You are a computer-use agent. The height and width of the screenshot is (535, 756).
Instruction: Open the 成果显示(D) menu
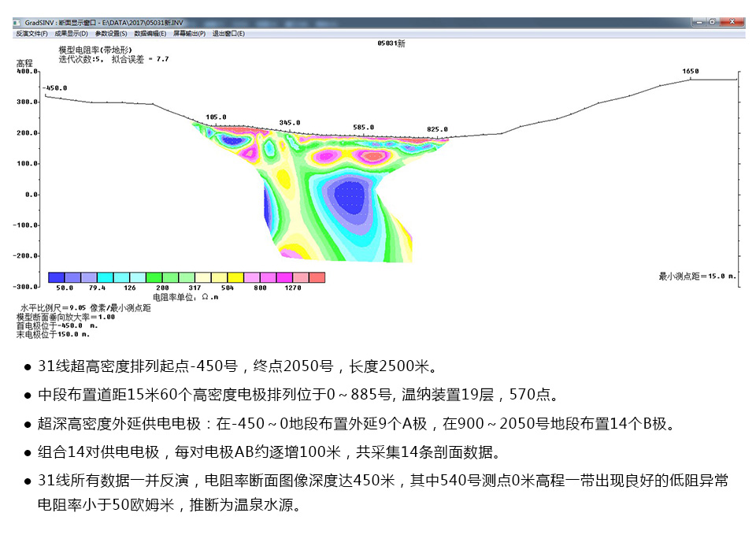pos(71,34)
